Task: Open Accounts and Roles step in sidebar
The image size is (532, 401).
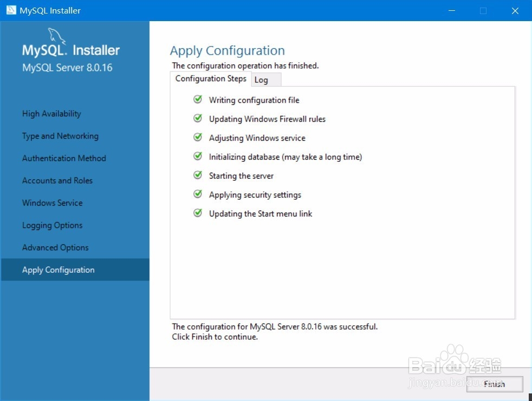Action: click(x=57, y=181)
